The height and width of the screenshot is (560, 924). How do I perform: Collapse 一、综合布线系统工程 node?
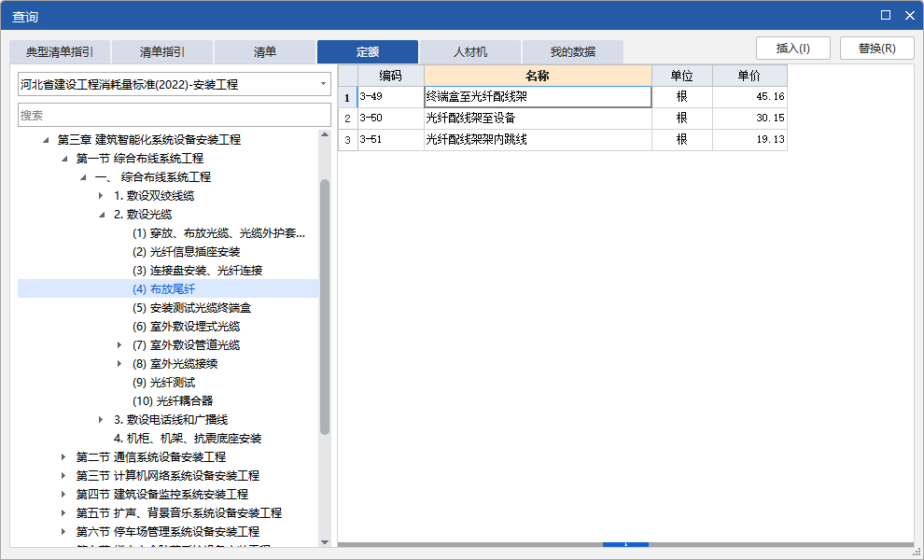pos(84,177)
